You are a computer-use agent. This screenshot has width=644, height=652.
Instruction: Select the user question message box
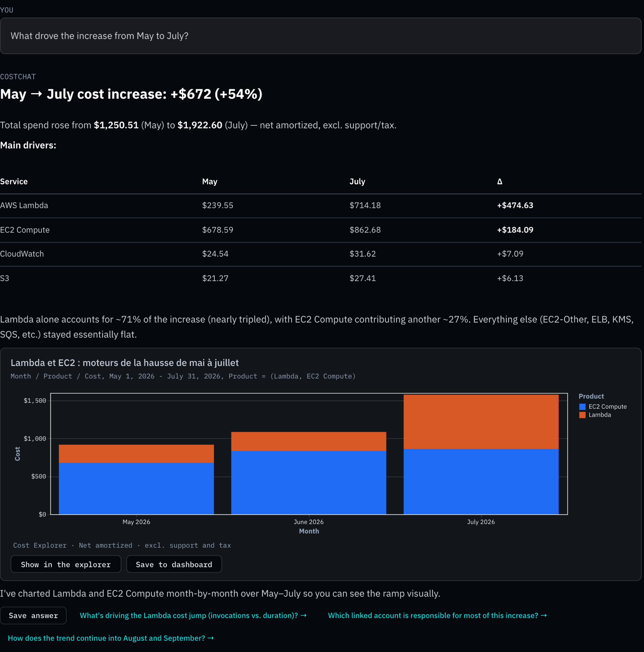[321, 36]
